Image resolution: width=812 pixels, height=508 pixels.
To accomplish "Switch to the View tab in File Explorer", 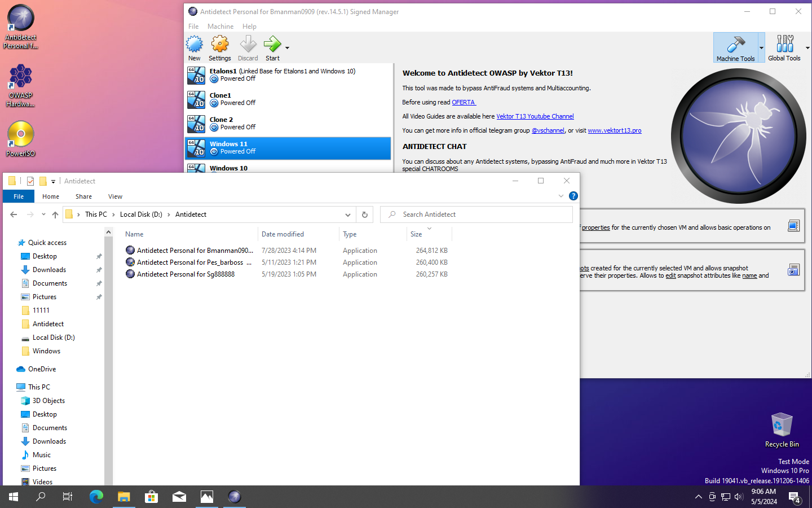I will (115, 196).
